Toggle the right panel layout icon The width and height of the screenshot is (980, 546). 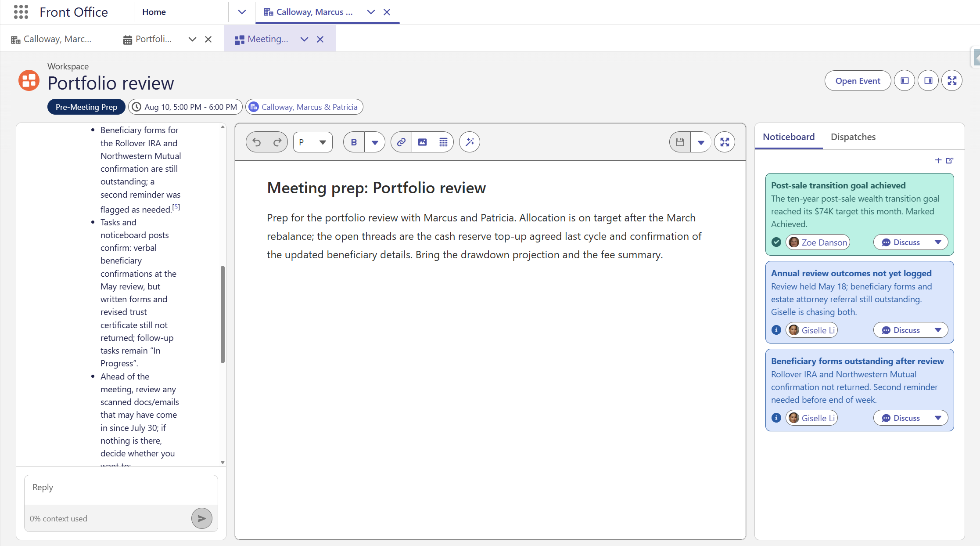click(x=928, y=81)
